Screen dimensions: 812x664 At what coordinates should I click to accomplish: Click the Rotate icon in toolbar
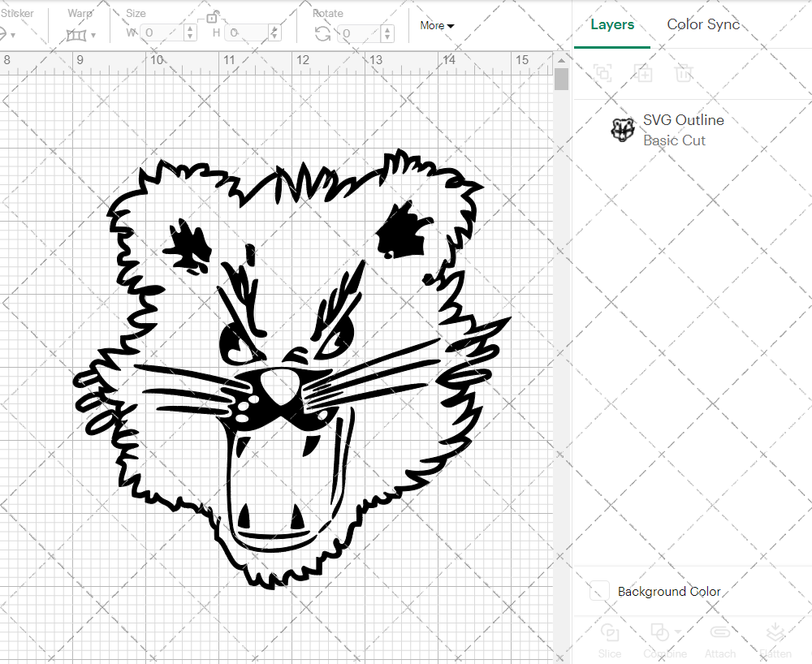click(x=322, y=33)
